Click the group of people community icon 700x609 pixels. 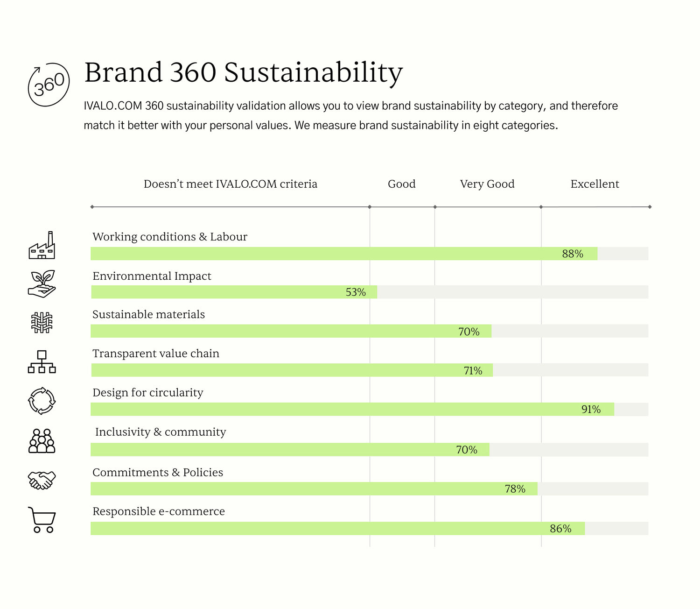(x=42, y=441)
